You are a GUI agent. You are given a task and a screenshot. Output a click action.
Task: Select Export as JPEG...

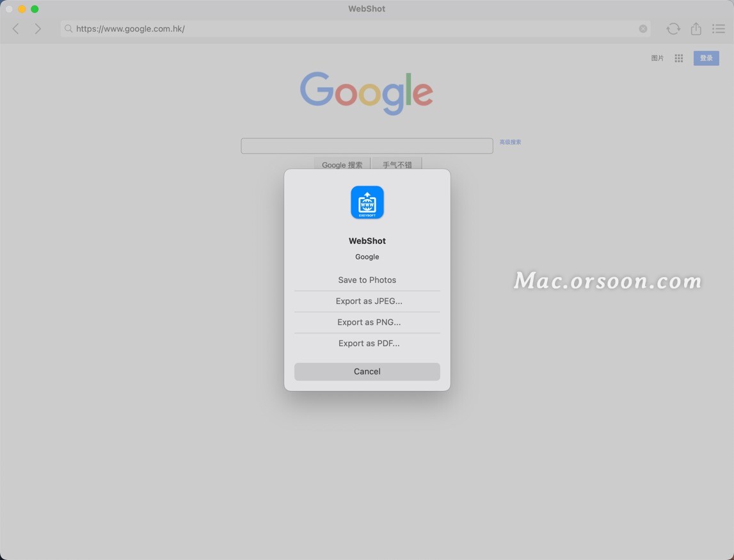click(367, 301)
